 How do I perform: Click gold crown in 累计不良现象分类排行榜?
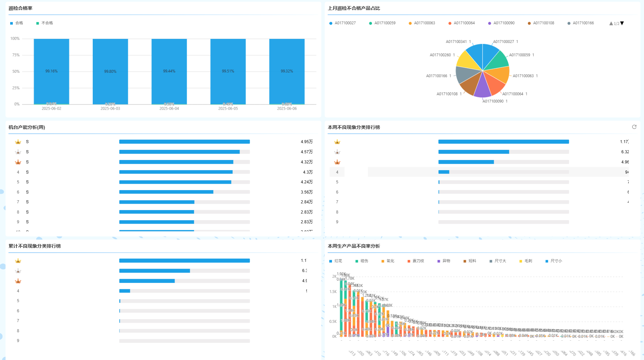(x=18, y=261)
